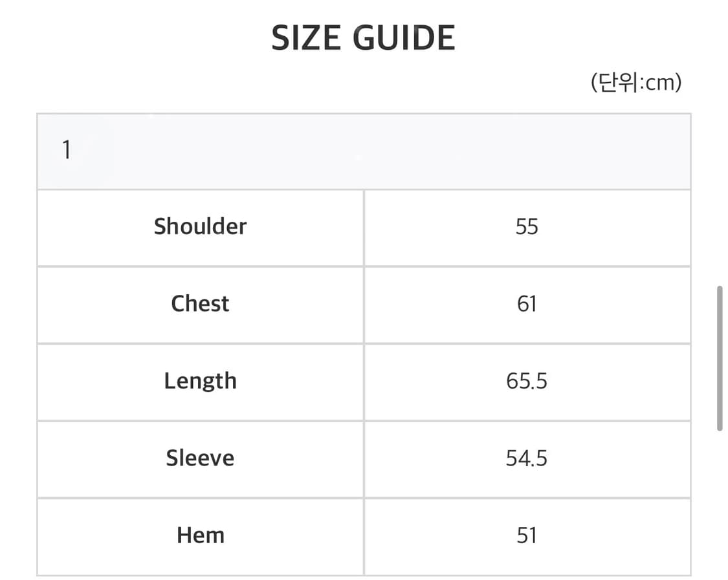Click the Length row label
728x580 pixels.
click(200, 381)
